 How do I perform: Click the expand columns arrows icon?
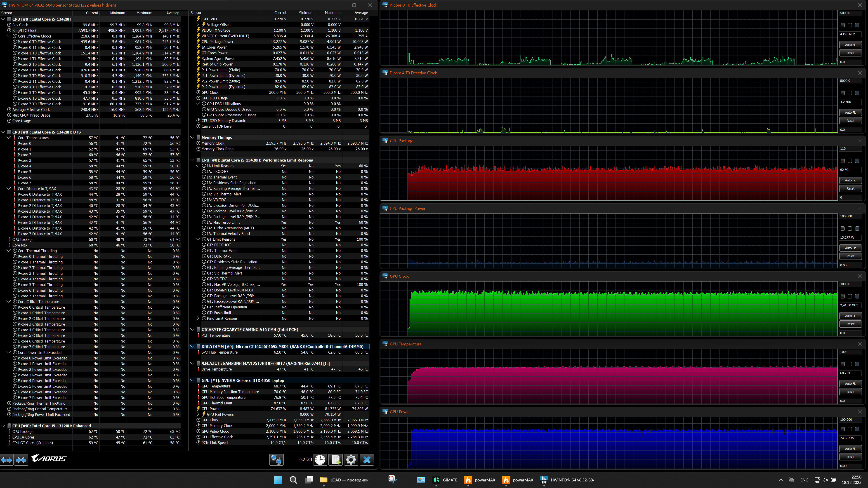point(7,460)
